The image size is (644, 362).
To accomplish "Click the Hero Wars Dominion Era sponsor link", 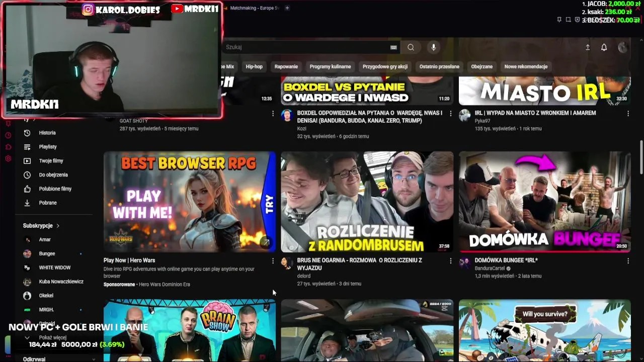I will click(165, 285).
